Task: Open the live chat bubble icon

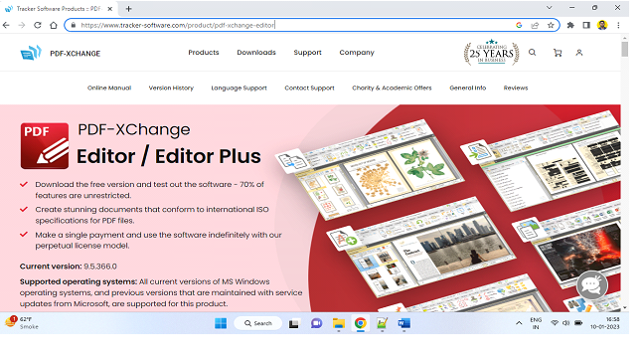Action: point(592,284)
